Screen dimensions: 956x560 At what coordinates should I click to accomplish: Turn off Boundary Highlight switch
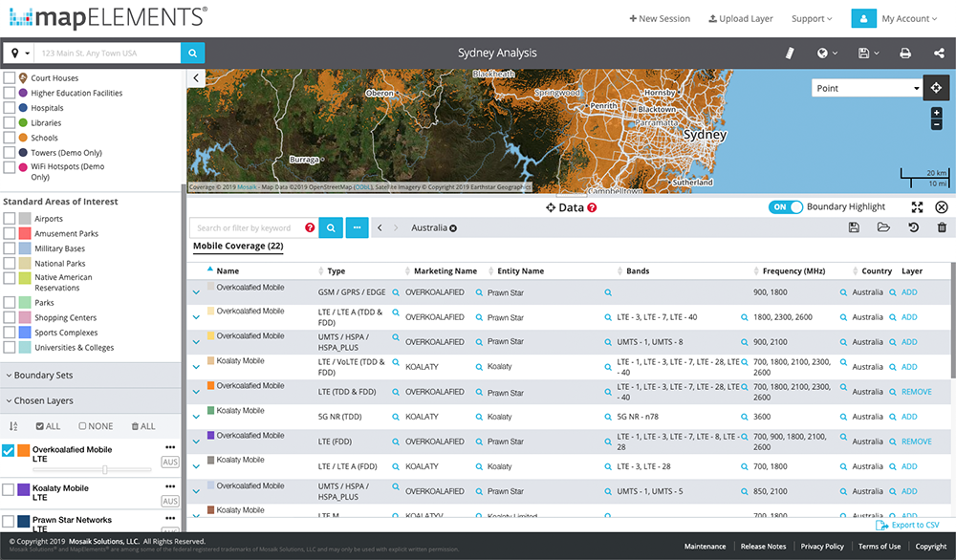pos(785,207)
